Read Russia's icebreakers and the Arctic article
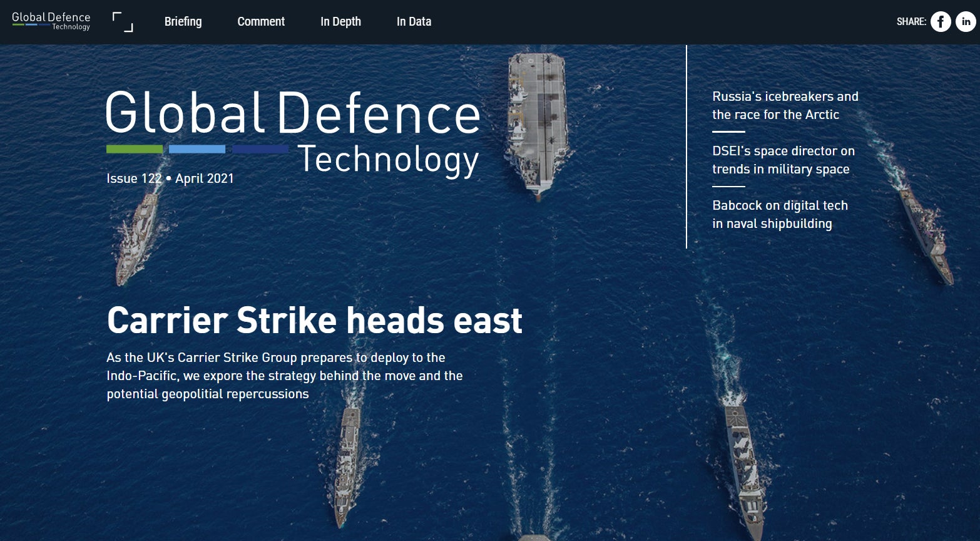The height and width of the screenshot is (541, 980). (785, 105)
